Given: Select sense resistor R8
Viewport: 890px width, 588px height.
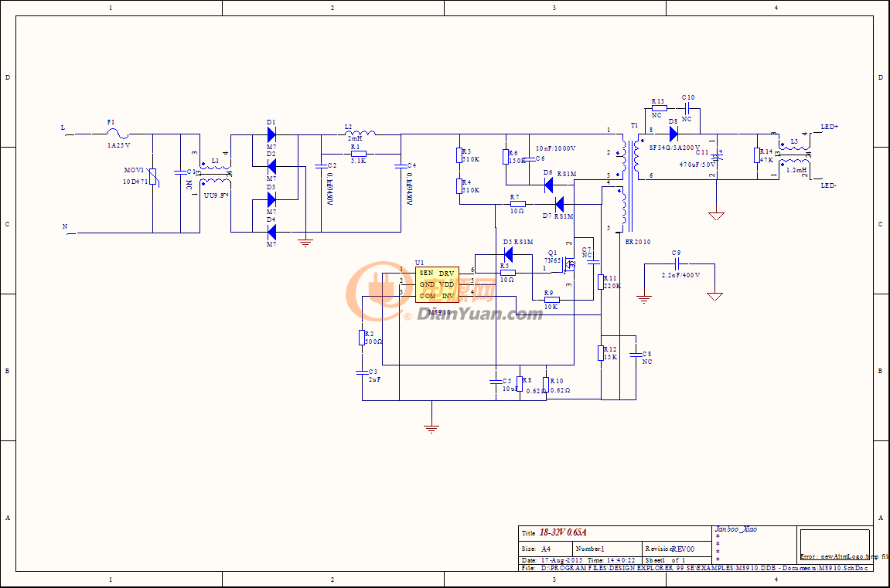Looking at the screenshot, I should point(520,384).
